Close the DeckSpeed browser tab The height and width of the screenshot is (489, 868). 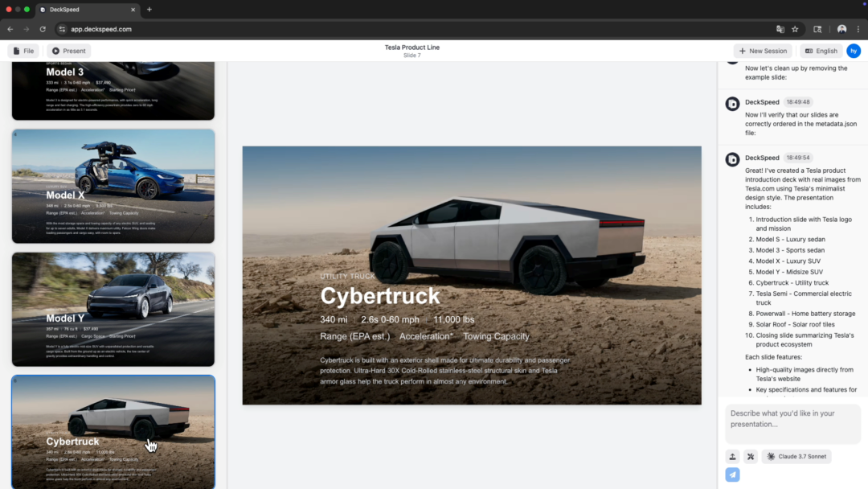tap(133, 10)
